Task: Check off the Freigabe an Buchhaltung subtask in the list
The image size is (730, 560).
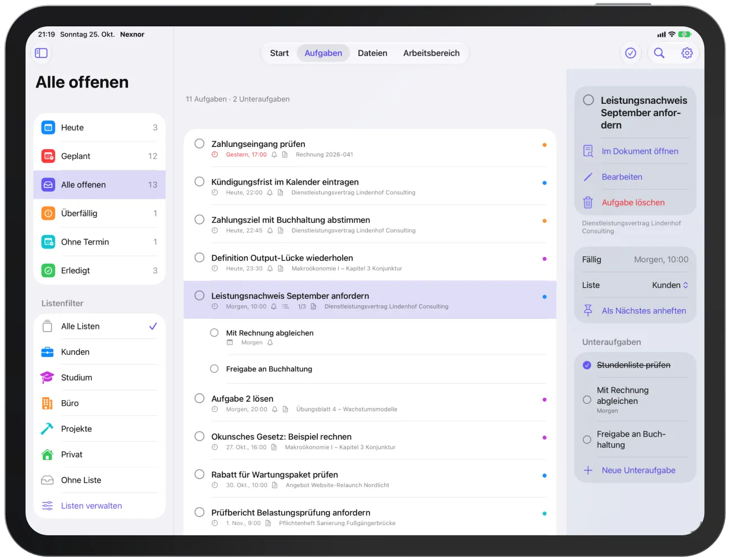Action: [x=214, y=369]
